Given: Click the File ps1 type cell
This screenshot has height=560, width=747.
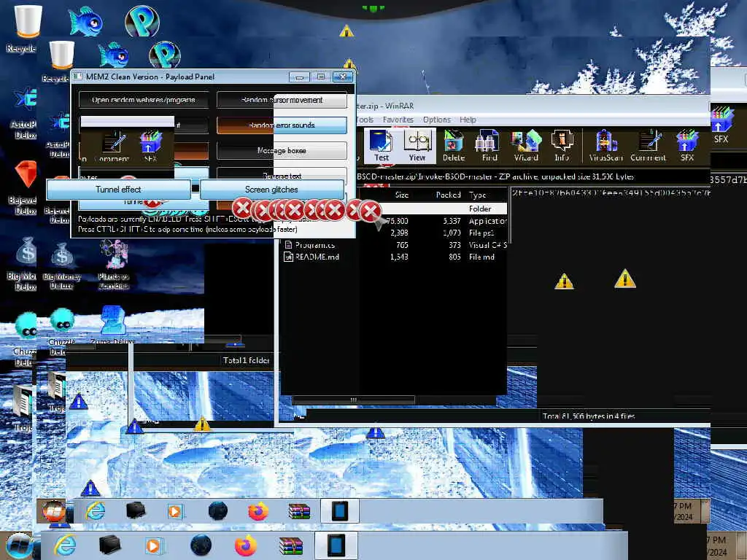Looking at the screenshot, I should coord(481,233).
